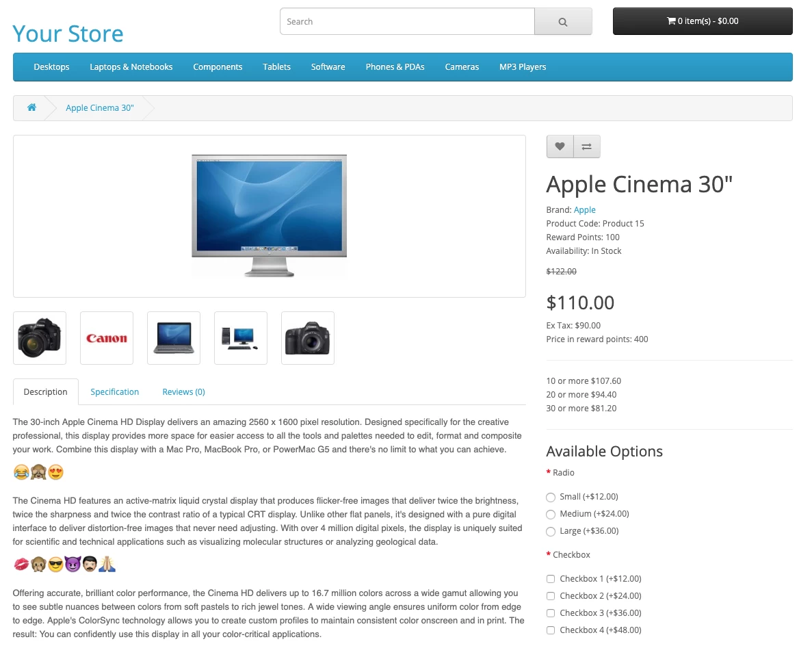Image resolution: width=812 pixels, height=646 pixels.
Task: Click the $110.00 price text
Action: click(x=580, y=302)
